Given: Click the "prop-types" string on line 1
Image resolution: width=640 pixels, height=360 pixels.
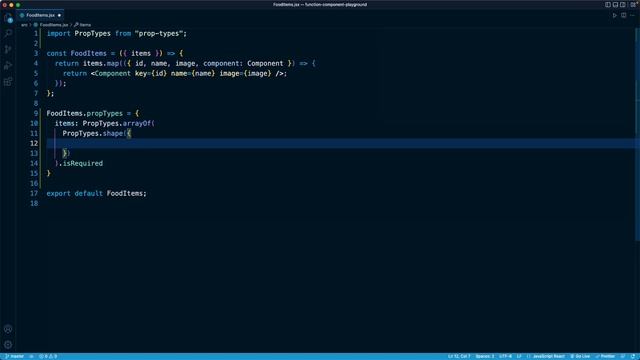Looking at the screenshot, I should tap(159, 33).
